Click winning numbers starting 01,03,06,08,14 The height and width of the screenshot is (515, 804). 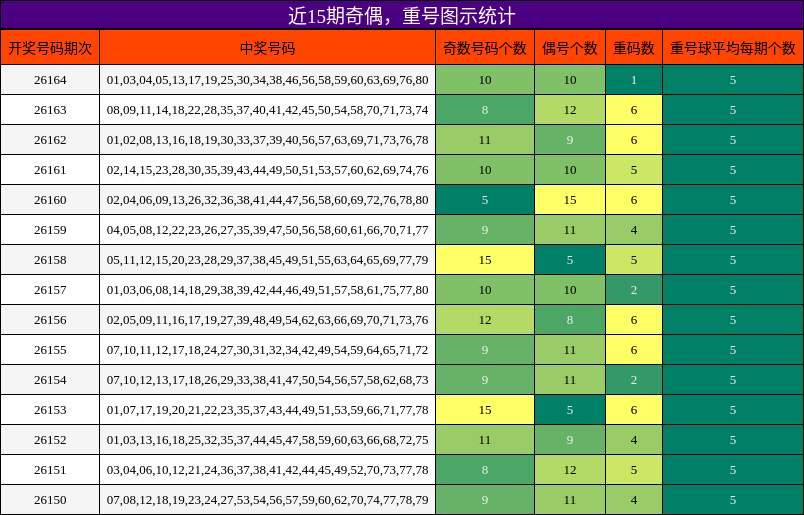click(267, 290)
